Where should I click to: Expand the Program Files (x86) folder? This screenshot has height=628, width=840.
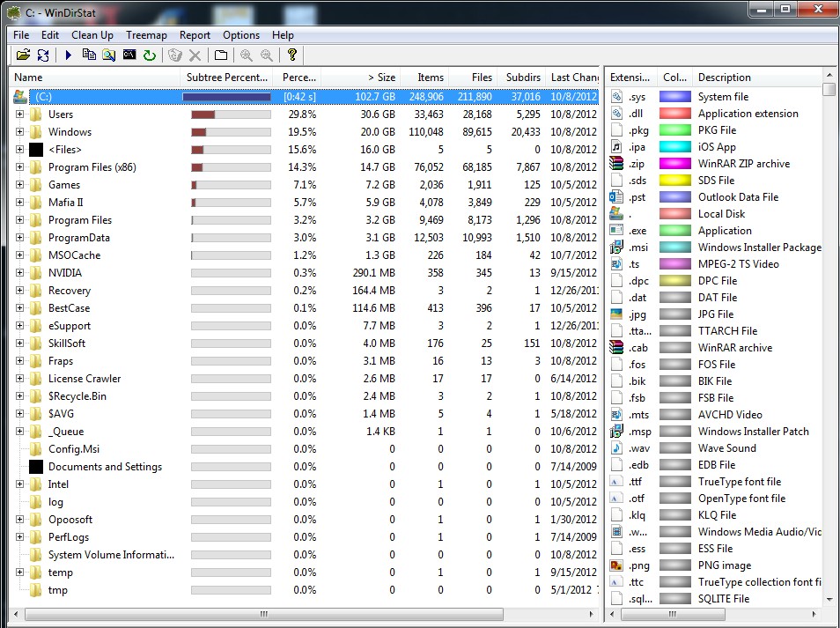point(20,166)
